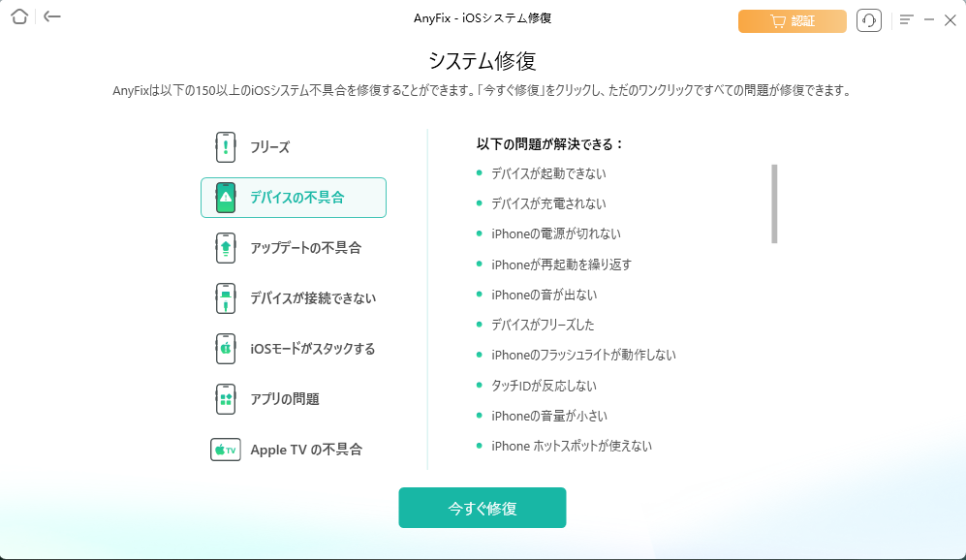Open the hamburger menu icon
Screen dimensions: 966x560
[906, 20]
